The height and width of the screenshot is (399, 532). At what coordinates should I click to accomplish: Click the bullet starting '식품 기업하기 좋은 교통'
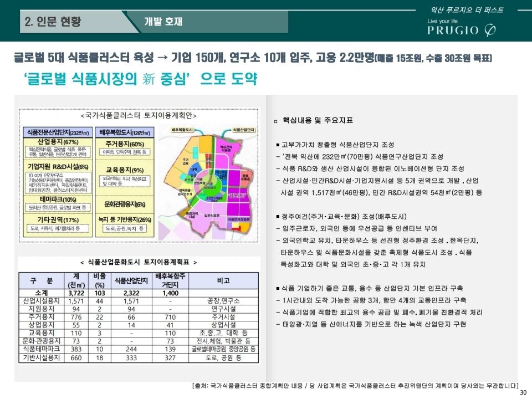(x=370, y=288)
